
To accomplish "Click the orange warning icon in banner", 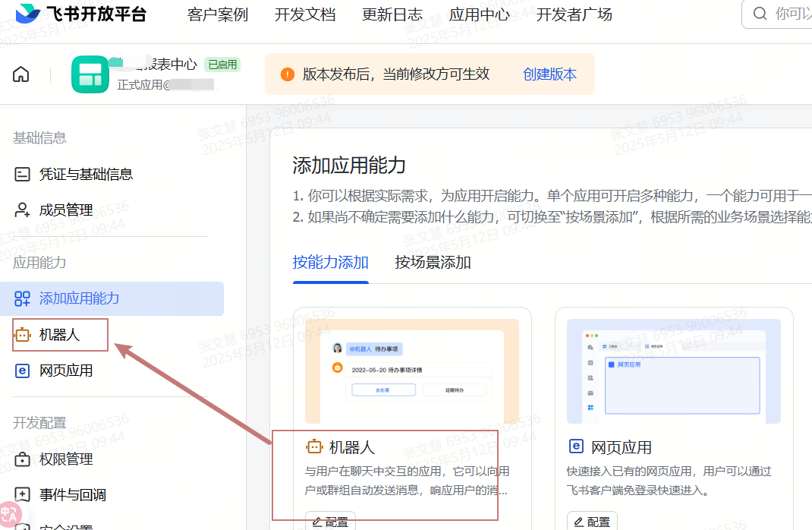I will pyautogui.click(x=288, y=74).
